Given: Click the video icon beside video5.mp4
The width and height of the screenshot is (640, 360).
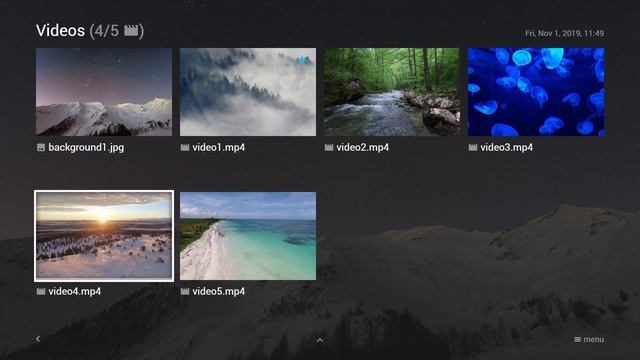Looking at the screenshot, I should 185,291.
